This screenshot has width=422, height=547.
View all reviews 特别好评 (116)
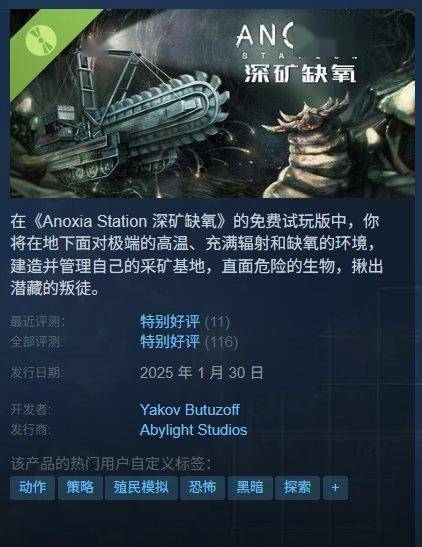(x=189, y=342)
